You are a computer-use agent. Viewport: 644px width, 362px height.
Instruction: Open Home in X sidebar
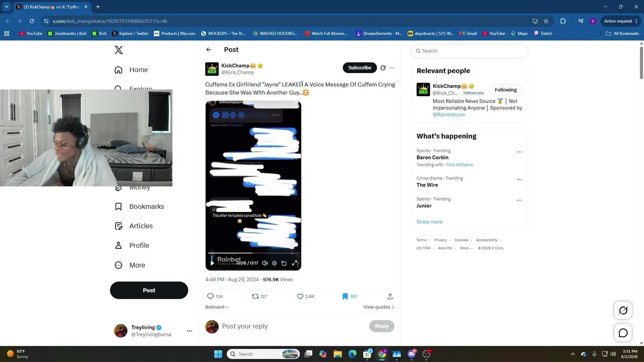(x=131, y=70)
